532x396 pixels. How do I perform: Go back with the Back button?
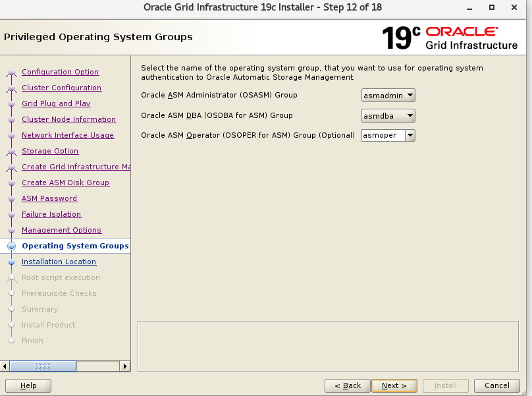click(348, 385)
